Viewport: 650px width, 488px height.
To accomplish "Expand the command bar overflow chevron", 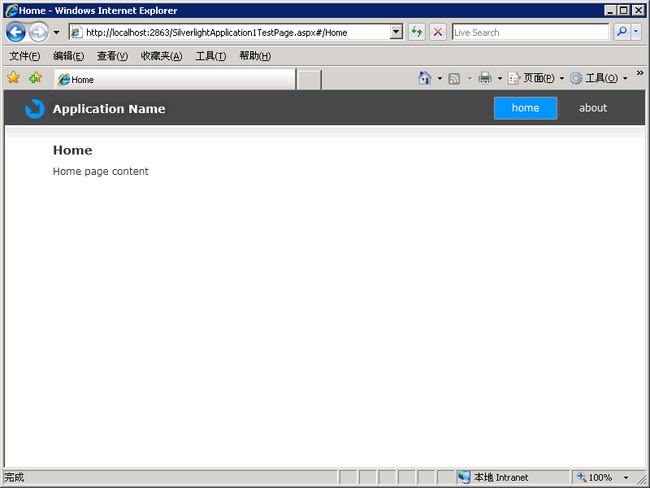I will tap(640, 73).
